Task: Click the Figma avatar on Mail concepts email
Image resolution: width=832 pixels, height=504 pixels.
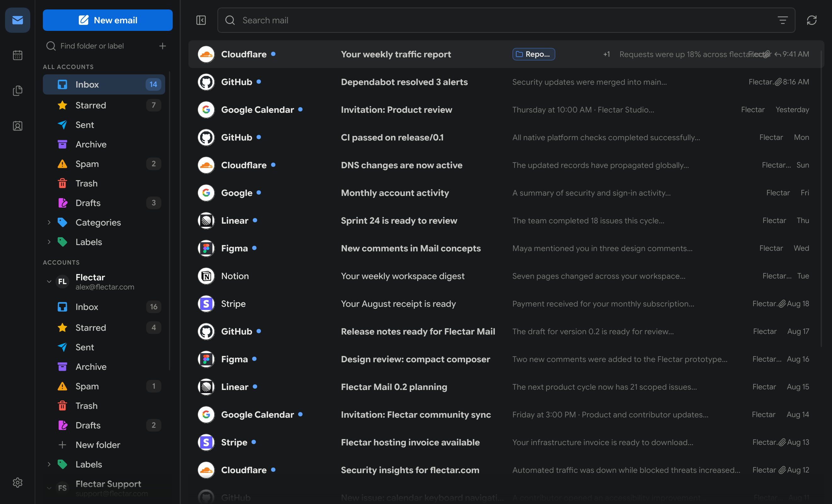Action: (x=206, y=249)
